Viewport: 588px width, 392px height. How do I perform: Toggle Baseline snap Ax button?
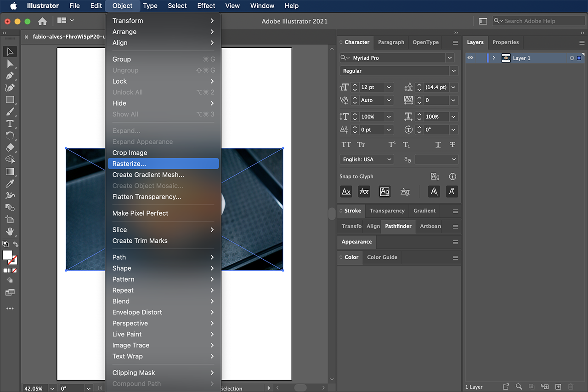(346, 192)
